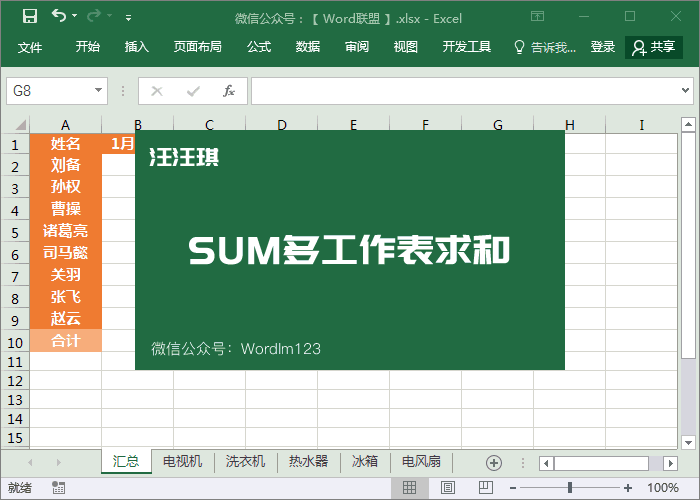700x500 pixels.
Task: Click the 1月 header cell
Action: click(x=119, y=144)
